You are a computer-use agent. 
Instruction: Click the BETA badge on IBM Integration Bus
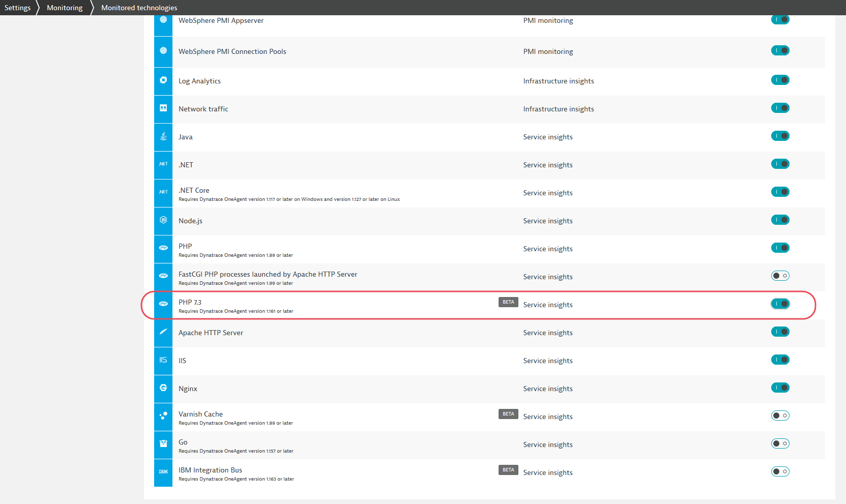click(x=508, y=470)
